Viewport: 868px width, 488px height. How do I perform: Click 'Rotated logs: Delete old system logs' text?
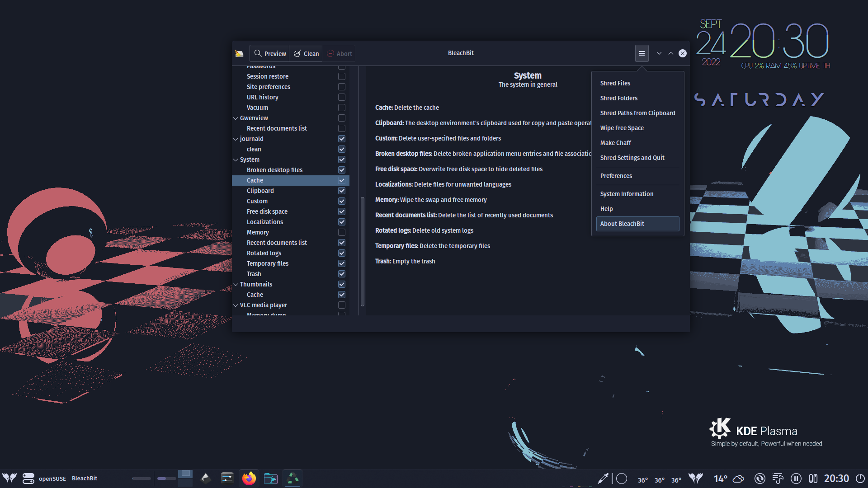(424, 230)
